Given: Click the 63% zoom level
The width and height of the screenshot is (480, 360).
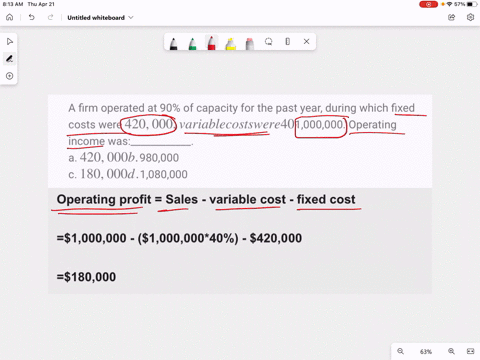Looking at the screenshot, I should [x=426, y=352].
